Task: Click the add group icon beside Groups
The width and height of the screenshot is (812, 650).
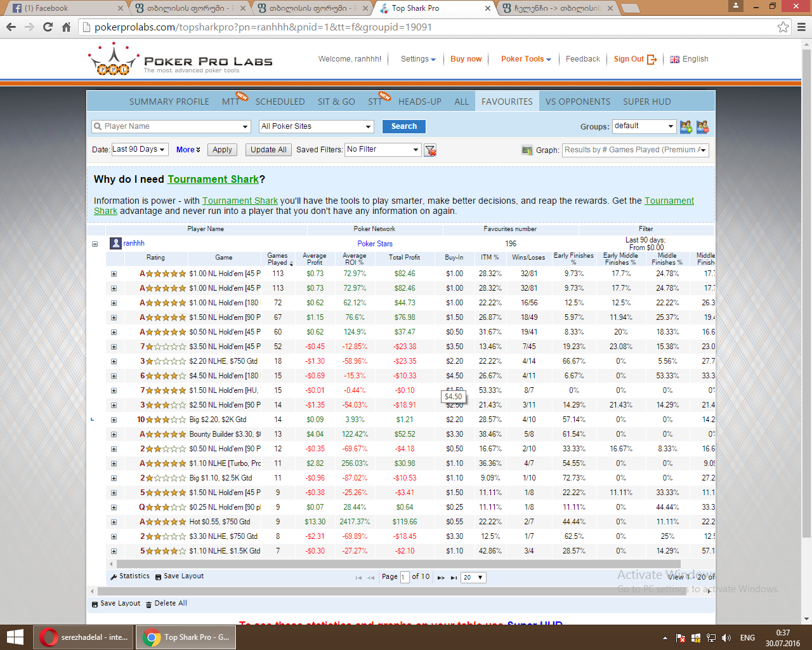Action: 686,127
